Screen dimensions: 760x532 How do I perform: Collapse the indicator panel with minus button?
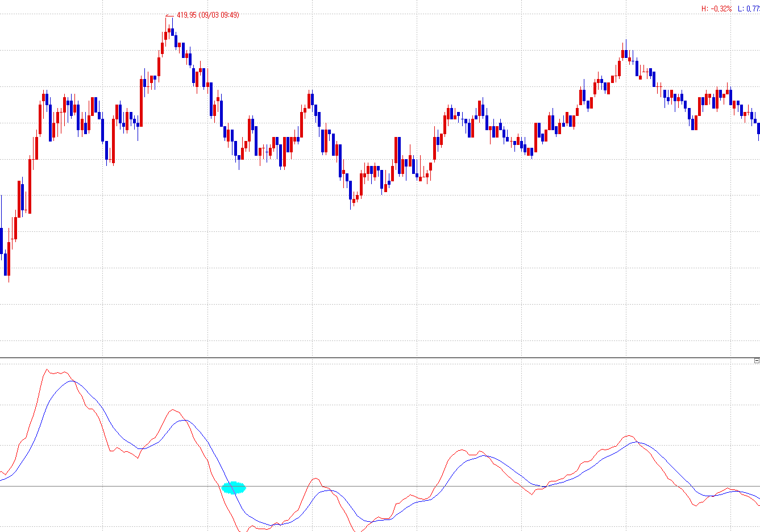(756, 361)
